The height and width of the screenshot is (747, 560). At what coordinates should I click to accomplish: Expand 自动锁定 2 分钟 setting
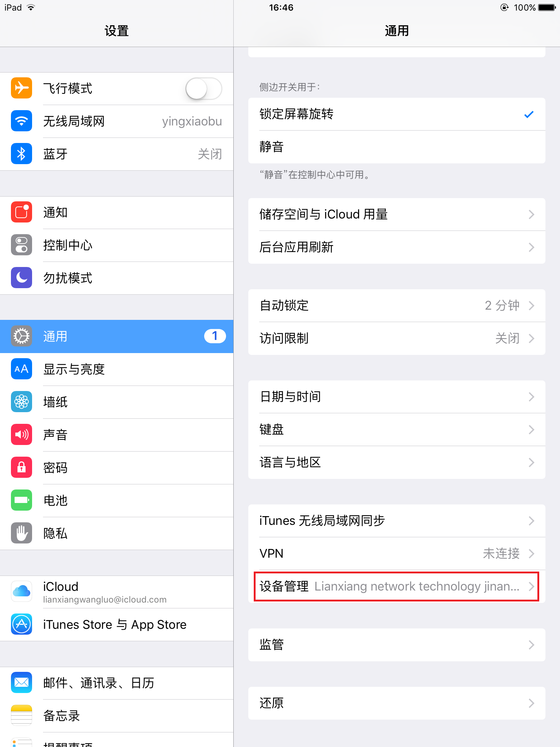[397, 306]
